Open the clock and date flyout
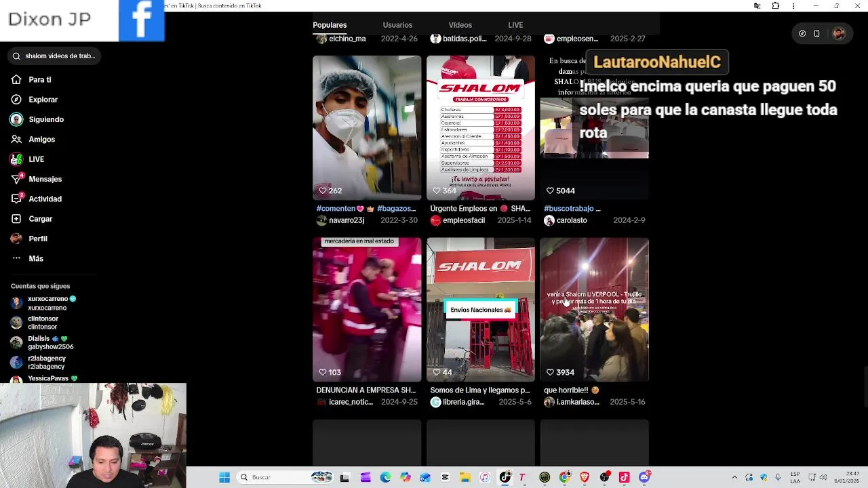Image resolution: width=868 pixels, height=488 pixels. (x=847, y=477)
